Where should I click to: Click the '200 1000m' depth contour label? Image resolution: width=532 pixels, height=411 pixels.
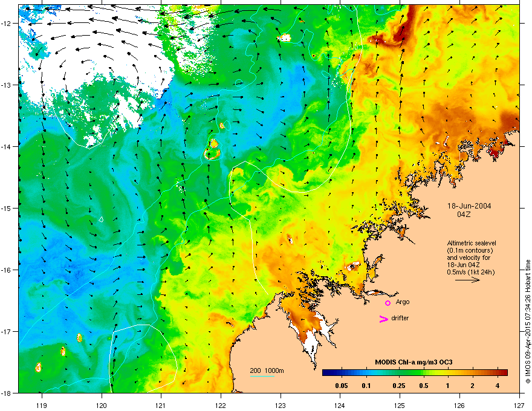click(x=267, y=371)
